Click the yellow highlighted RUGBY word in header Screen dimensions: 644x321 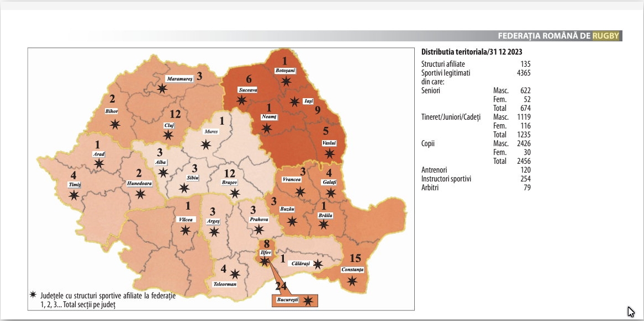click(606, 36)
